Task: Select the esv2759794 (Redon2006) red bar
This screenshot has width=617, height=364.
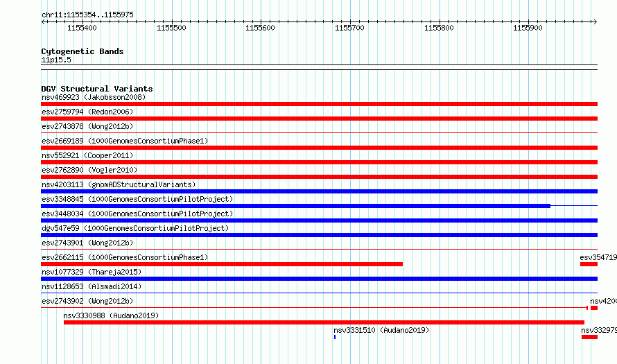Action: pos(319,119)
